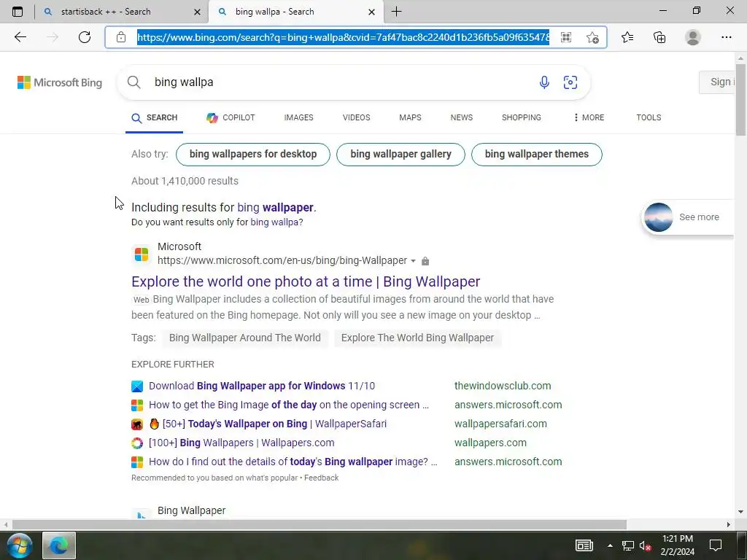Image resolution: width=747 pixels, height=560 pixels.
Task: Search only for bing wallpa link
Action: (x=275, y=222)
